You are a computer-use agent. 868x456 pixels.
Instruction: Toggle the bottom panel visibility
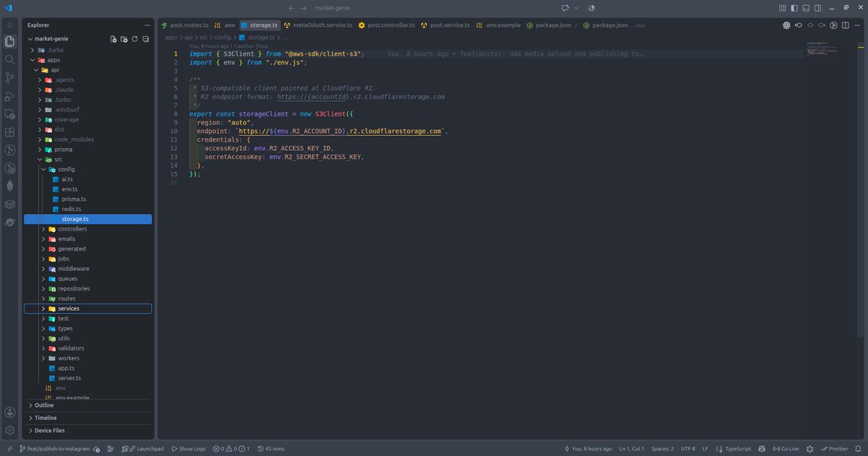tap(807, 8)
